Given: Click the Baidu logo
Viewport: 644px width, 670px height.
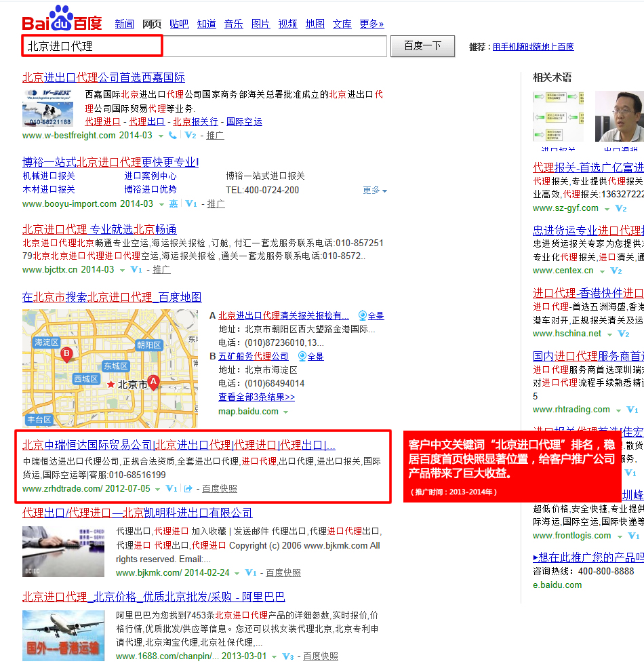Looking at the screenshot, I should click(x=62, y=18).
